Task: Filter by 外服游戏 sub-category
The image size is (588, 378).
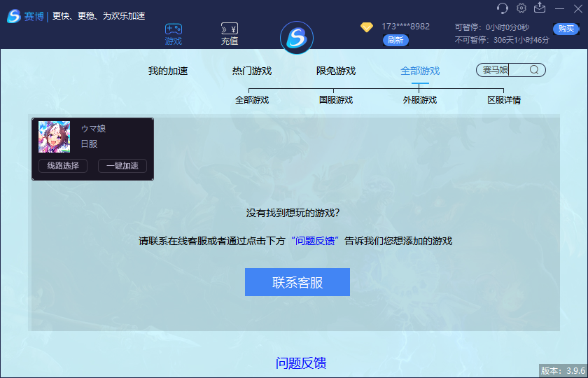Action: (419, 100)
